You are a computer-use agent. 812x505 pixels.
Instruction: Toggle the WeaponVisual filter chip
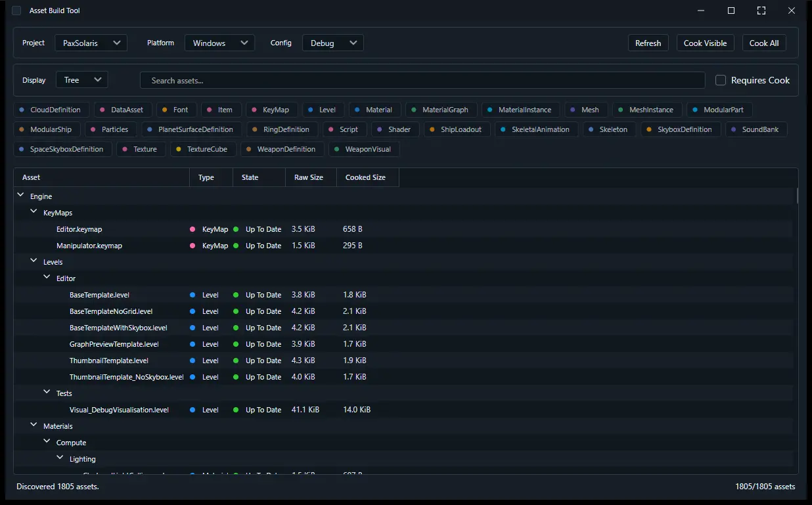364,149
